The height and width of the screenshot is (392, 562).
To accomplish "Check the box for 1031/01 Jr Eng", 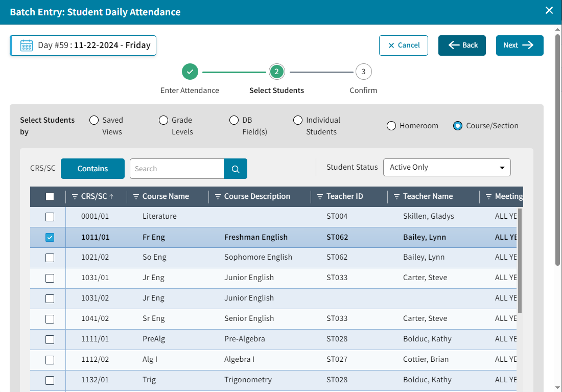I will (50, 279).
